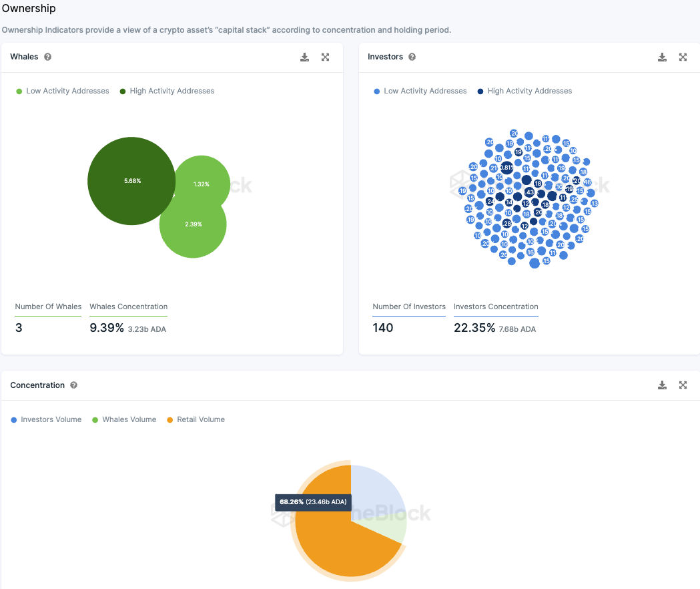Toggle Whales Volume legend item

click(x=124, y=419)
